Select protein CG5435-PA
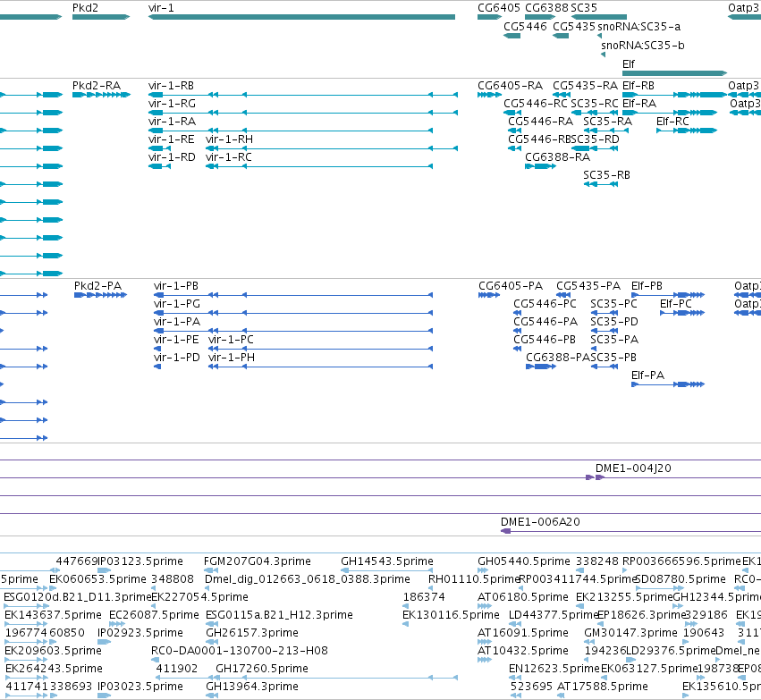The image size is (761, 700). click(588, 286)
